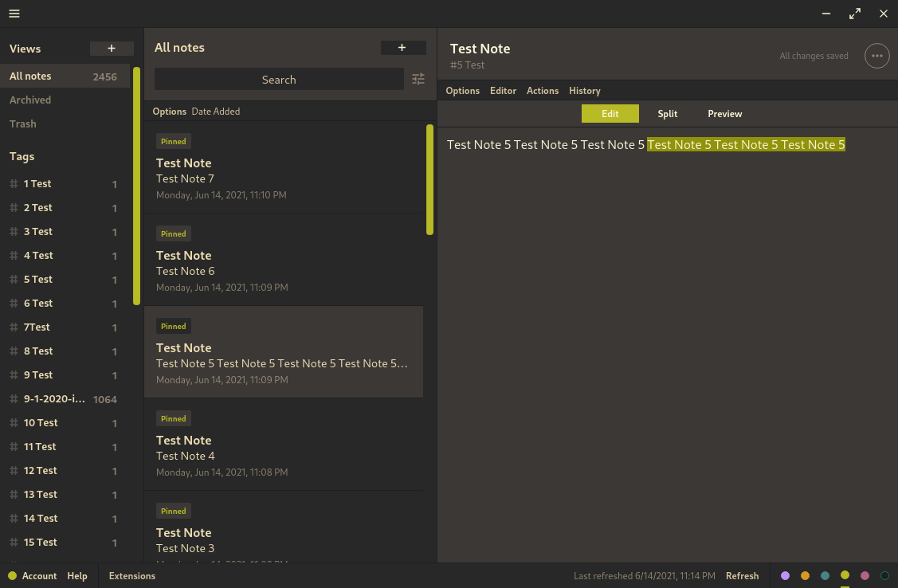Viewport: 898px width, 588px height.
Task: Click the Refresh button
Action: click(742, 576)
